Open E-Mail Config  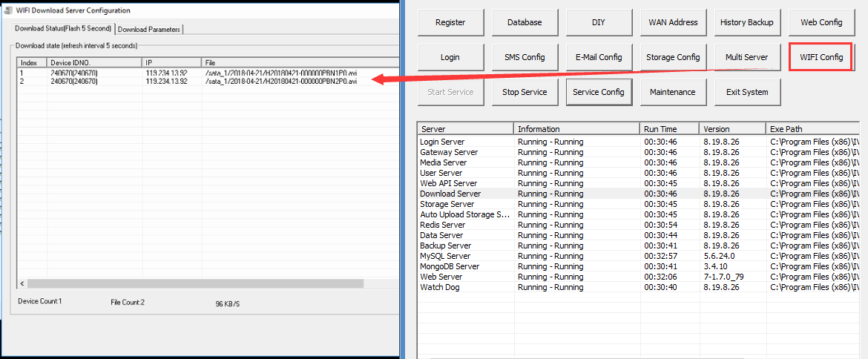coord(599,57)
